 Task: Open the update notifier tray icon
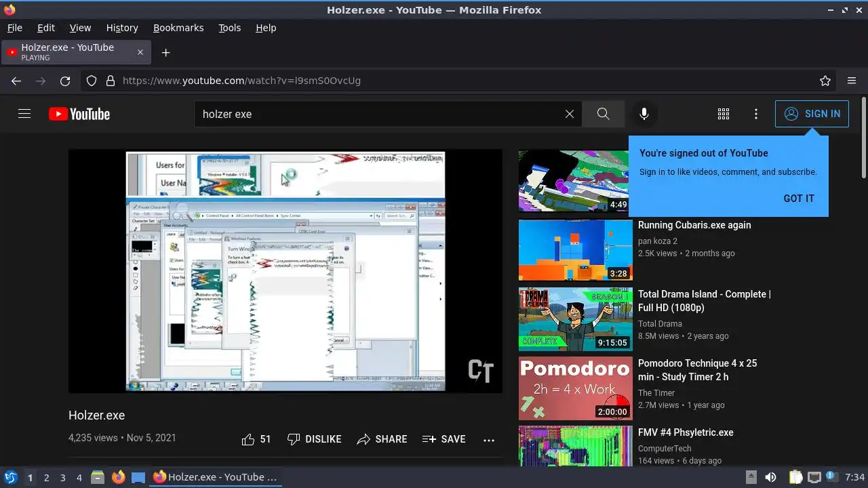(x=831, y=477)
